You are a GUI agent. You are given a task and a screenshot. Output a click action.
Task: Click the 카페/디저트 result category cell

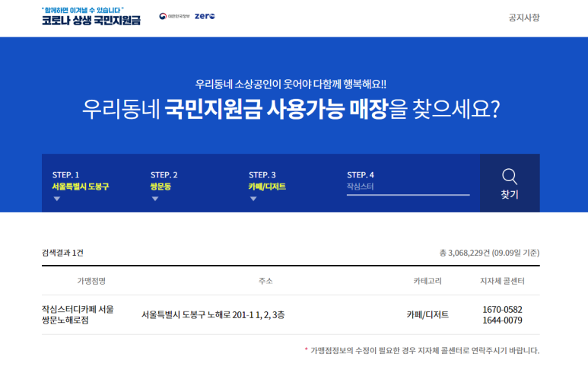point(427,315)
